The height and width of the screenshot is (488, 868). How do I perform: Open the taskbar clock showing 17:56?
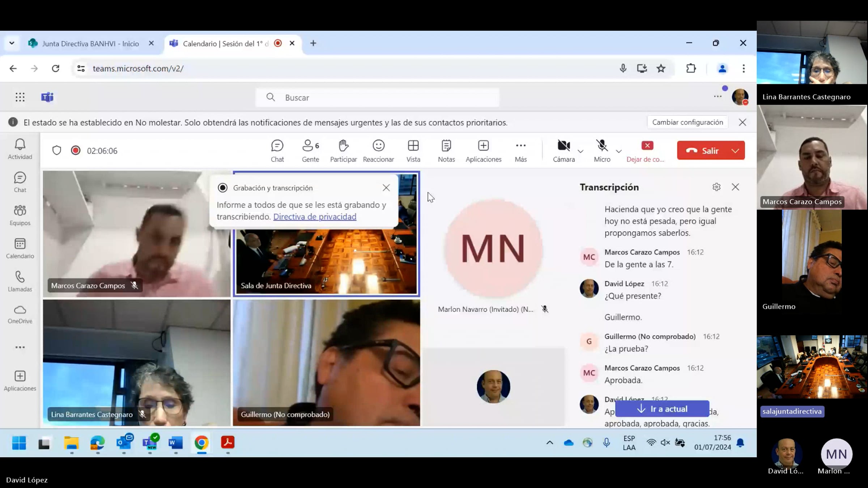(712, 442)
